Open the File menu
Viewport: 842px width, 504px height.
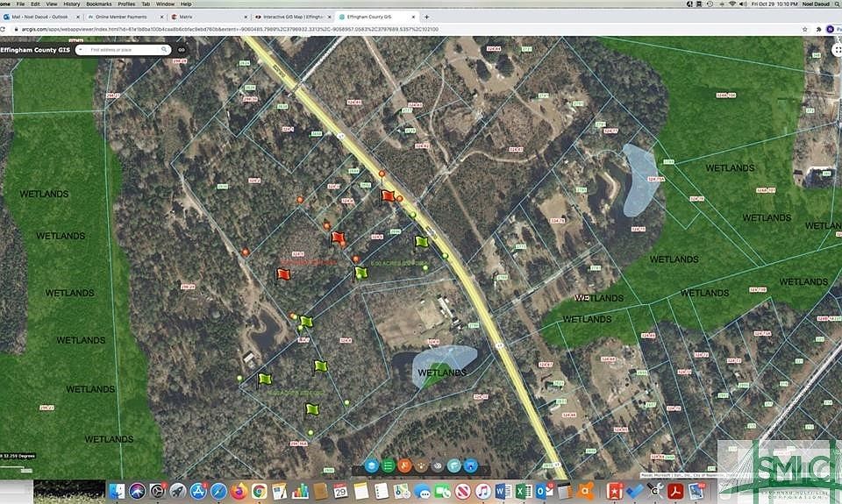(x=20, y=4)
